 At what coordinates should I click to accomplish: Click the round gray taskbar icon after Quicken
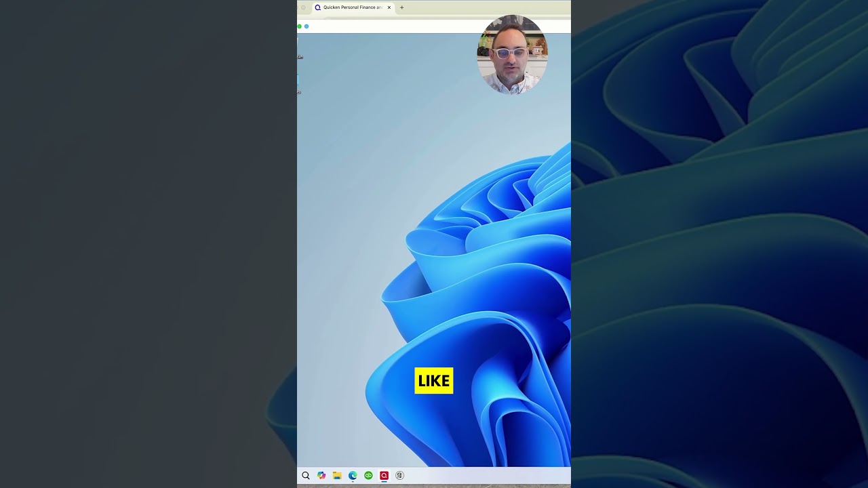pos(399,476)
